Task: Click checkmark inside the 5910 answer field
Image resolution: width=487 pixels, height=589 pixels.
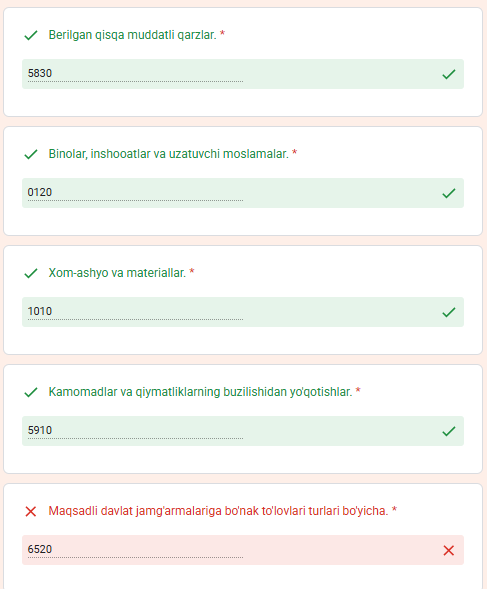Action: point(449,431)
